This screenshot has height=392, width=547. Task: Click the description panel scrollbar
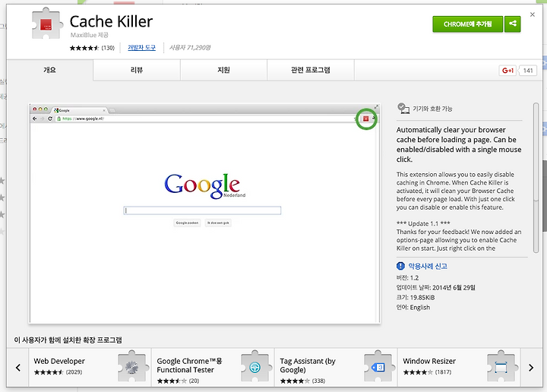[x=536, y=177]
